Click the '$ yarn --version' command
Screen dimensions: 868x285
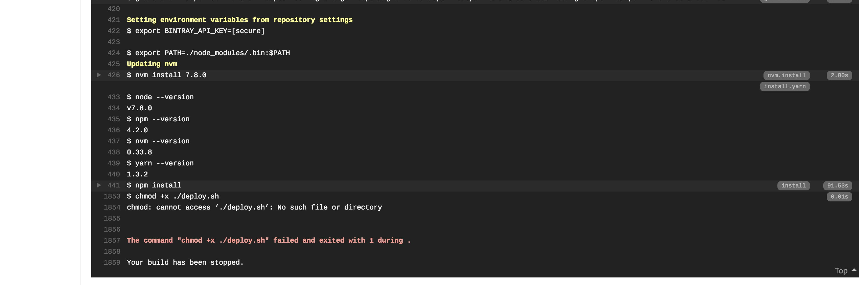coord(160,163)
